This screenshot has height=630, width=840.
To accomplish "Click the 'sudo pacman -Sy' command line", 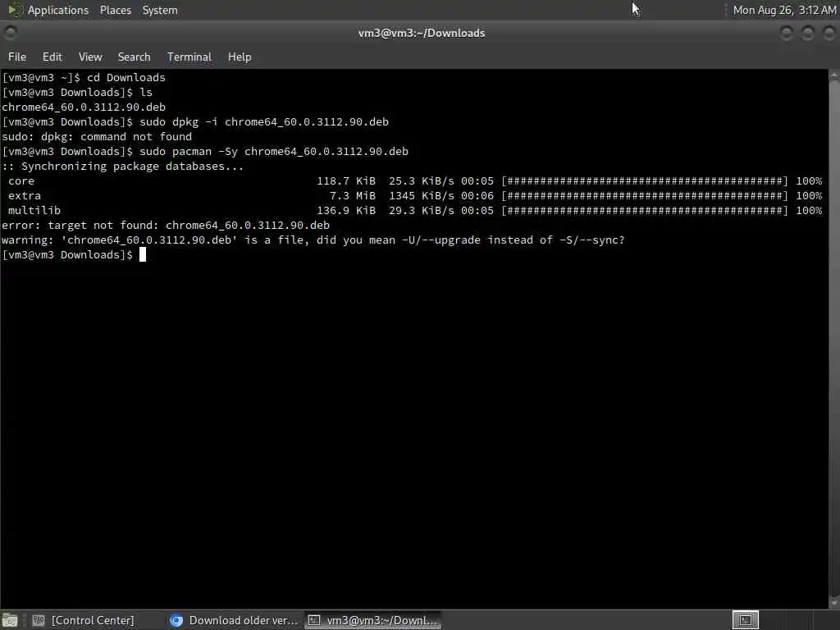I will (205, 152).
